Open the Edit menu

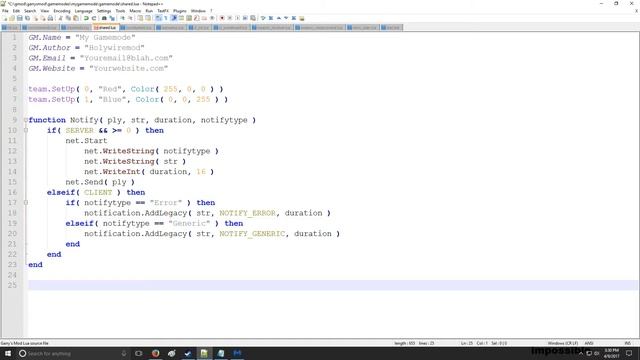[x=16, y=11]
